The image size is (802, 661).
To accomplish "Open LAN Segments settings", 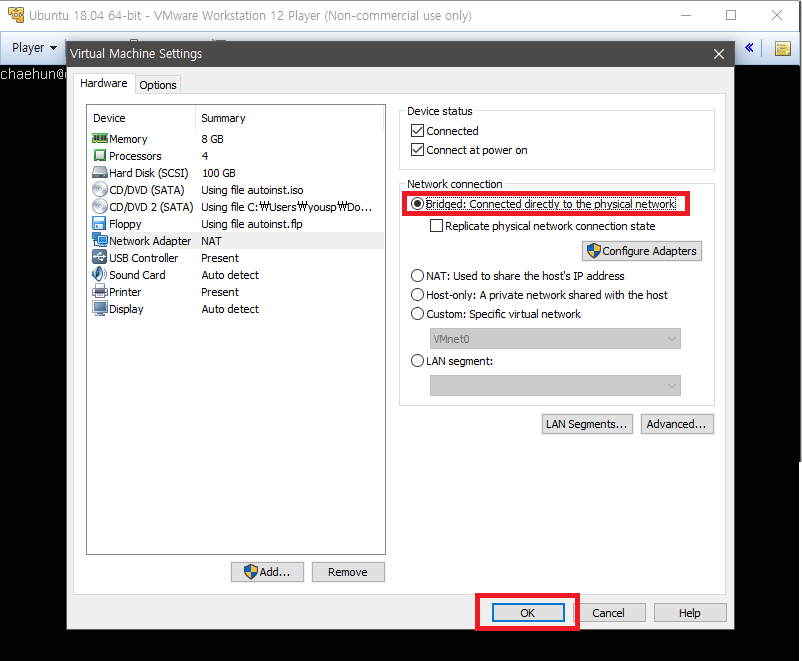I will tap(587, 424).
